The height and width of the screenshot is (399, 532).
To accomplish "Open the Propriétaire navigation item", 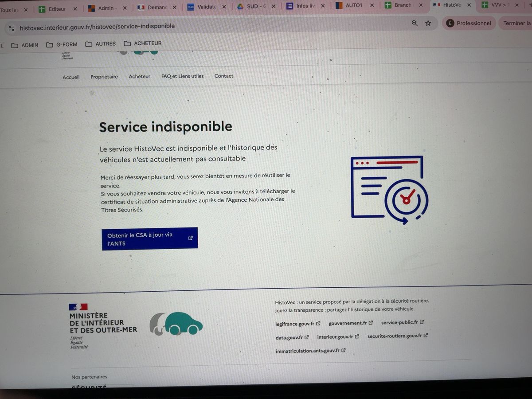I will [x=104, y=77].
